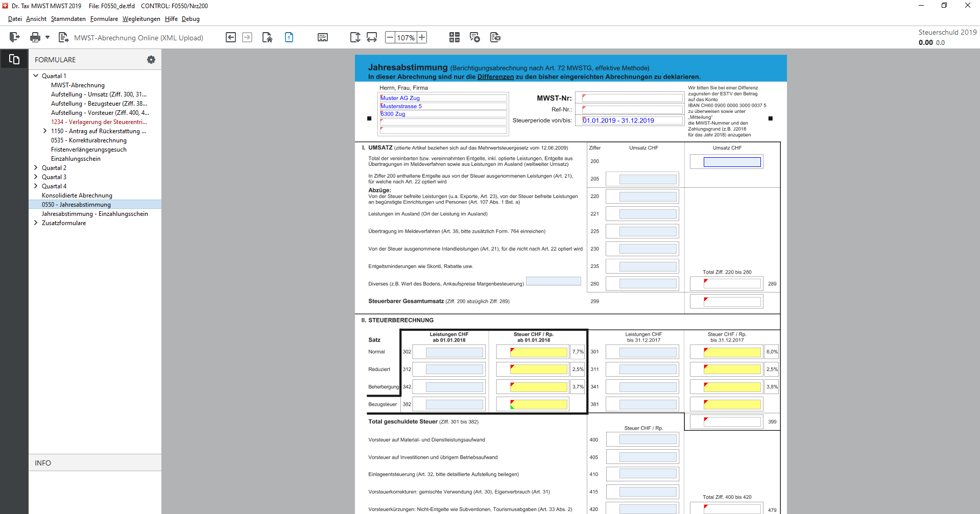Click the Ref-Nr input field
Viewport: 980px width, 514px height.
coord(632,109)
